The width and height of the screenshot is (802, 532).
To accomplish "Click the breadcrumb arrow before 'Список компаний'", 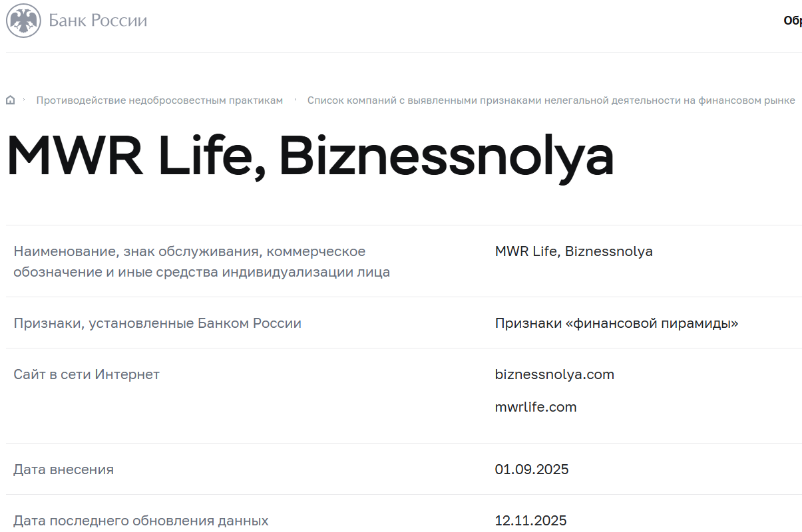I will [x=296, y=100].
